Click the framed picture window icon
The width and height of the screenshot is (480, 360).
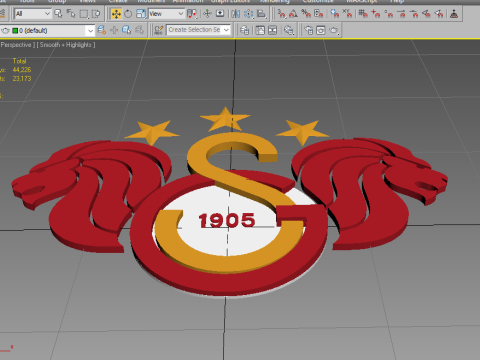click(x=260, y=30)
